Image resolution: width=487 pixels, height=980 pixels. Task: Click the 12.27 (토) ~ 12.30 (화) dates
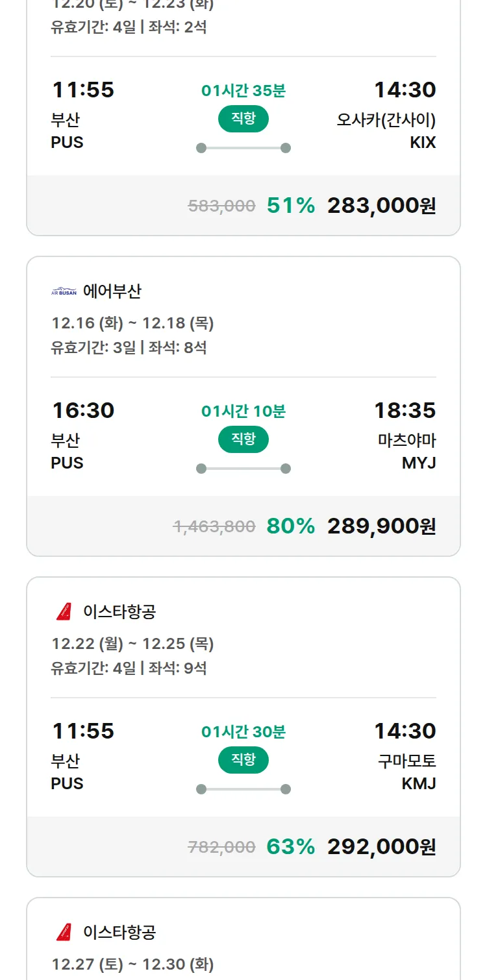tap(132, 964)
